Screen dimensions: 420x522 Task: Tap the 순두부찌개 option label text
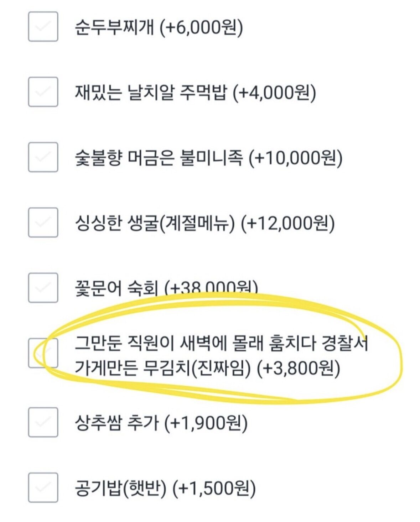tap(114, 27)
